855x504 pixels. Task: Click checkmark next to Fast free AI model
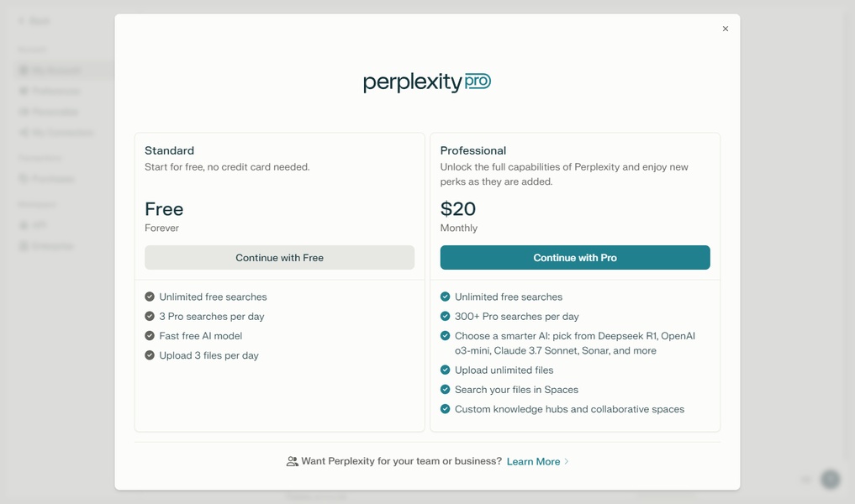[x=150, y=336]
